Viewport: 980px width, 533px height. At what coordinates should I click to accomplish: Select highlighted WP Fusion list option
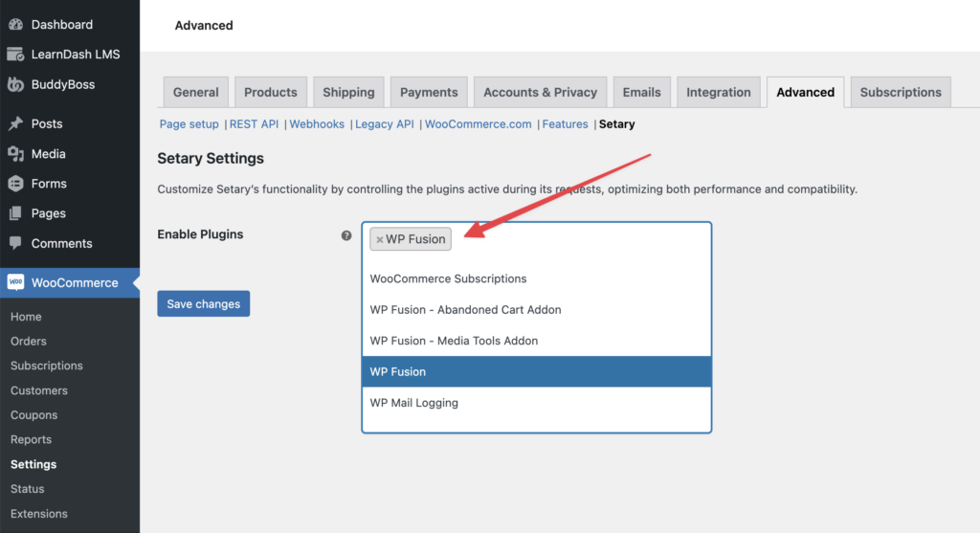click(x=536, y=372)
